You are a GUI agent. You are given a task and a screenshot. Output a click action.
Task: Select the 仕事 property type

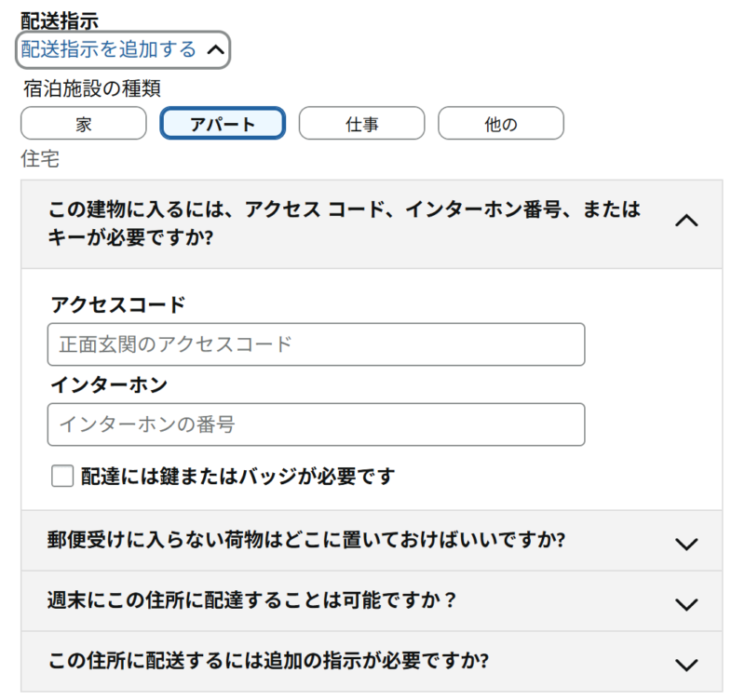tap(361, 124)
